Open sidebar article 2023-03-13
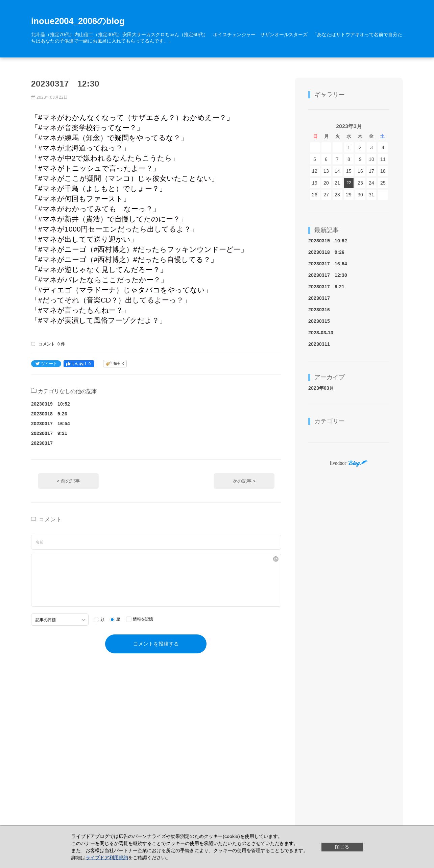434x868 pixels. tap(321, 333)
